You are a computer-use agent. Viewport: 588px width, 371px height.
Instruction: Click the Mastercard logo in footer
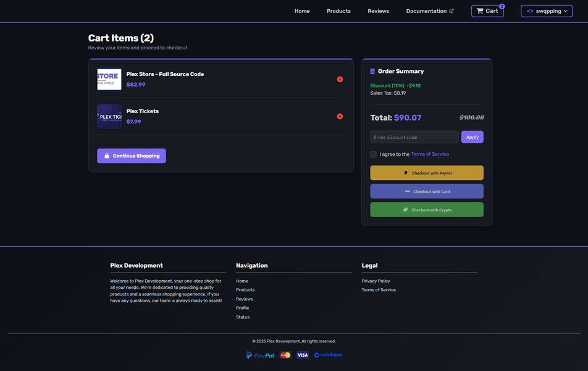click(x=285, y=355)
